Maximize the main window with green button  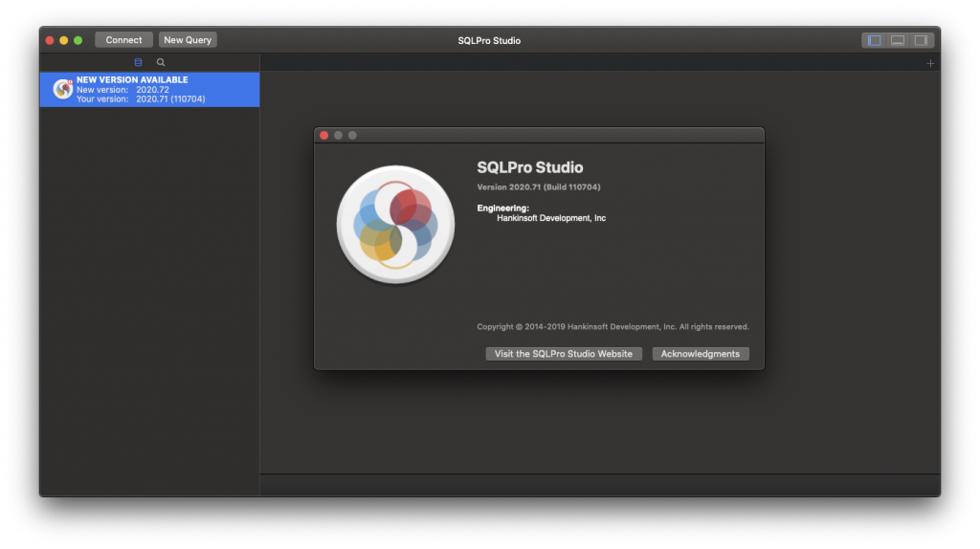tap(78, 40)
